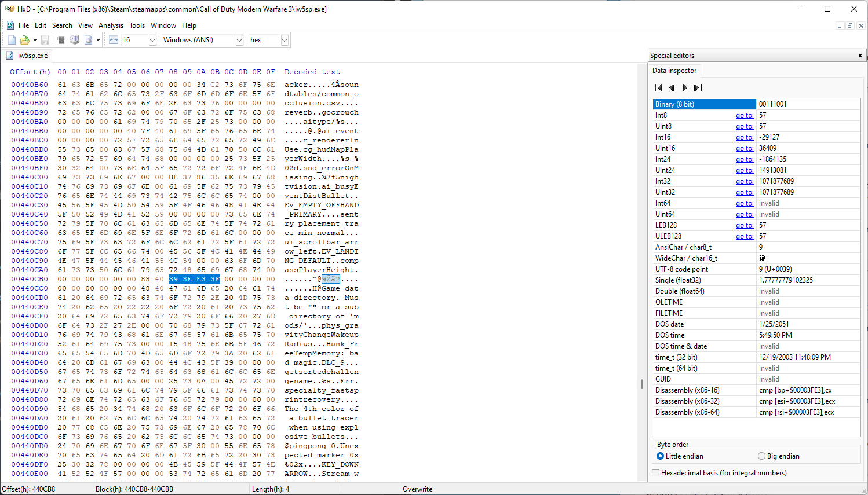868x495 pixels.
Task: Click the Open disk icon
Action: coord(75,40)
